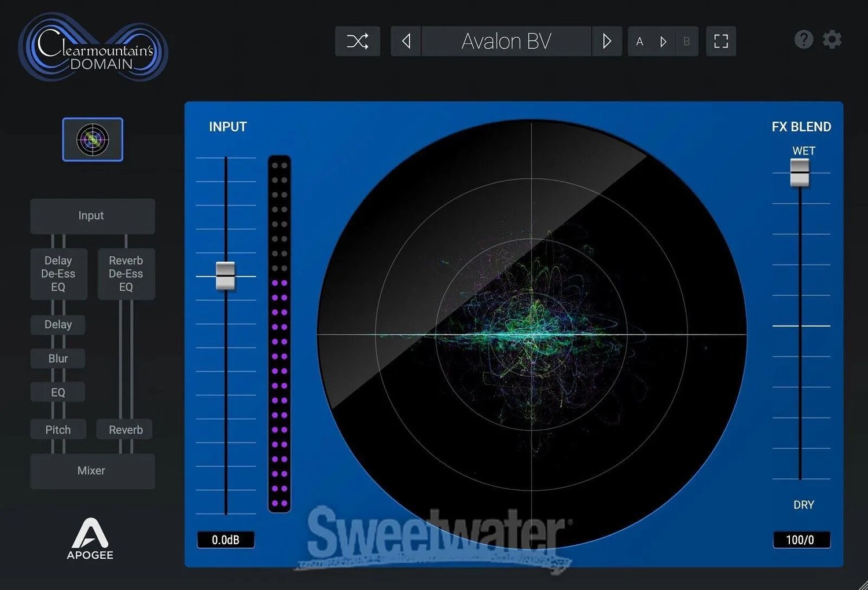Screen dimensions: 868x590
Task: Click the FX BLEND heading
Action: 801,127
